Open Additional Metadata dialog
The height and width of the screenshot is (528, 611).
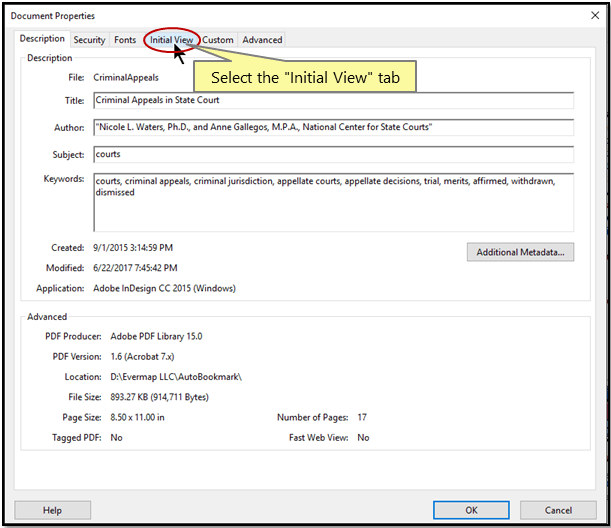[520, 252]
